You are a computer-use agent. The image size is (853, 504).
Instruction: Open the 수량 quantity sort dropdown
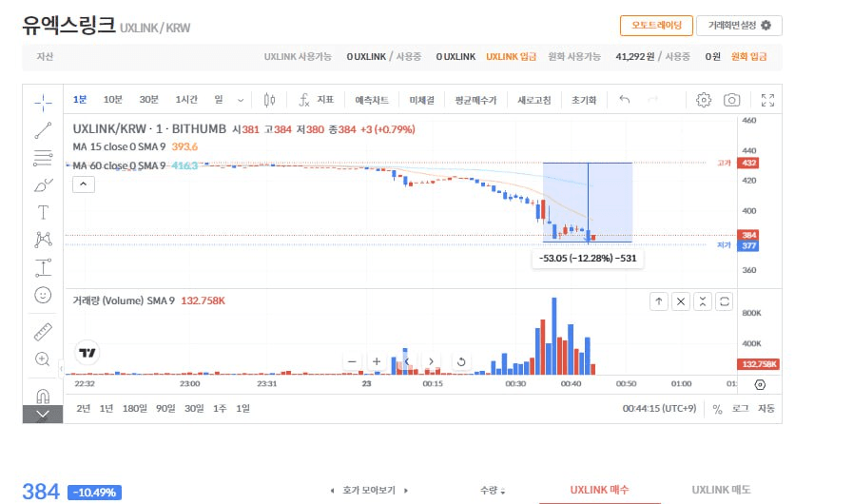tap(493, 491)
